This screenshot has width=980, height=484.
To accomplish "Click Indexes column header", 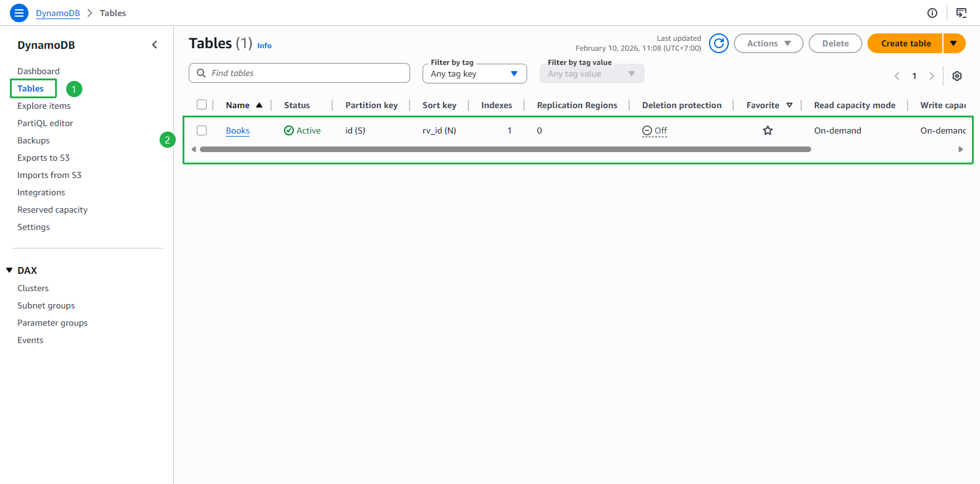I will (x=497, y=105).
